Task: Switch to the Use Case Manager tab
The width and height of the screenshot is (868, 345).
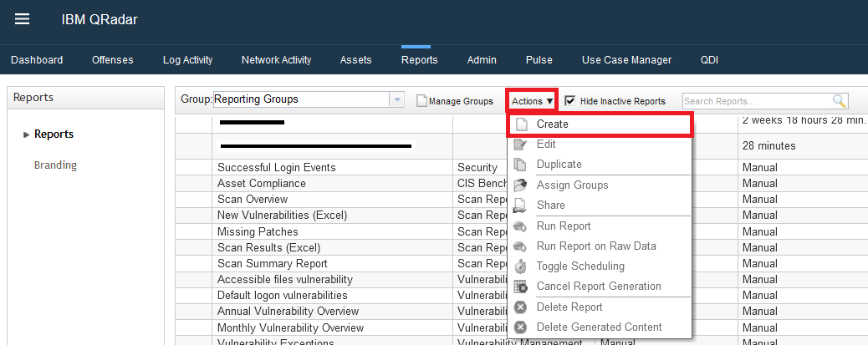Action: 626,59
